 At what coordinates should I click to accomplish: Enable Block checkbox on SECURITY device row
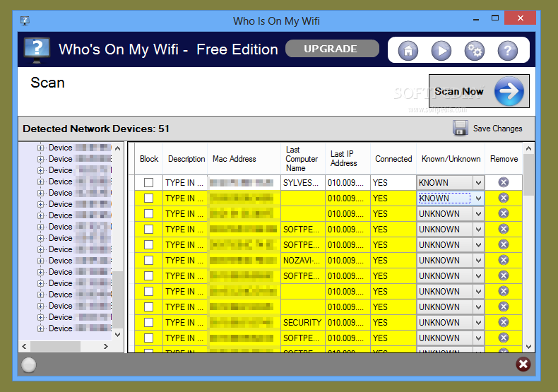148,322
